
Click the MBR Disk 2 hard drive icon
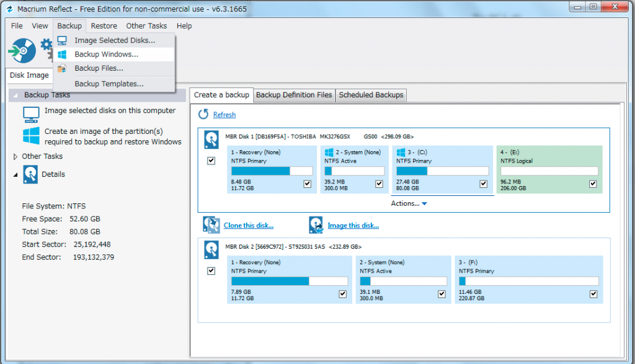[211, 250]
